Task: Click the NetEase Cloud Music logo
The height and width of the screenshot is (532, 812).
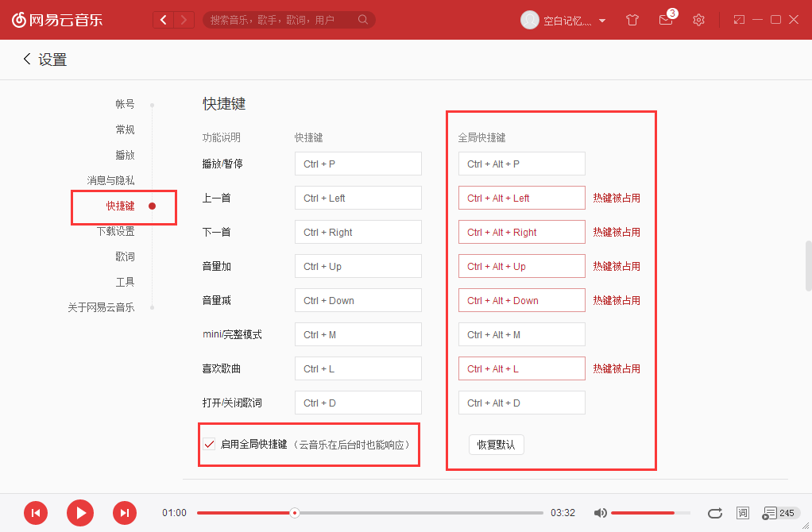Action: pos(56,20)
